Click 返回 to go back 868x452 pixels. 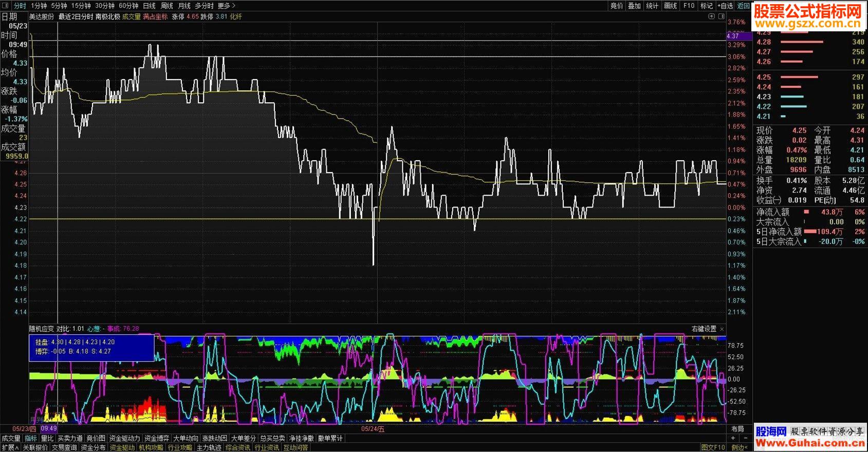pos(744,6)
